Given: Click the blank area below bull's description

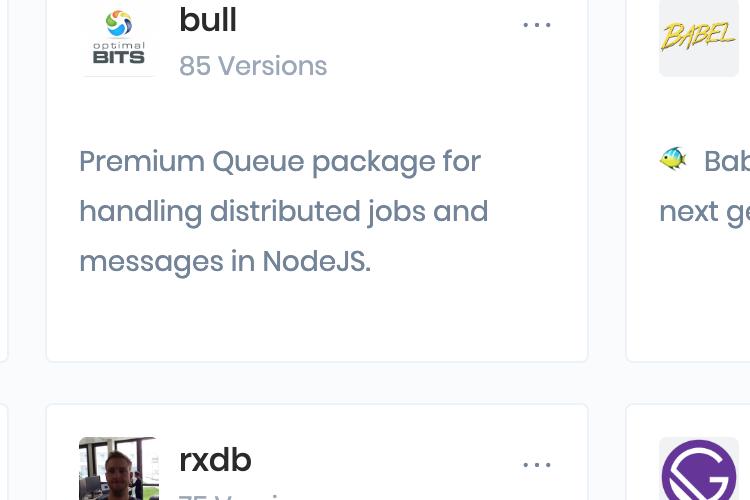Looking at the screenshot, I should point(317,318).
